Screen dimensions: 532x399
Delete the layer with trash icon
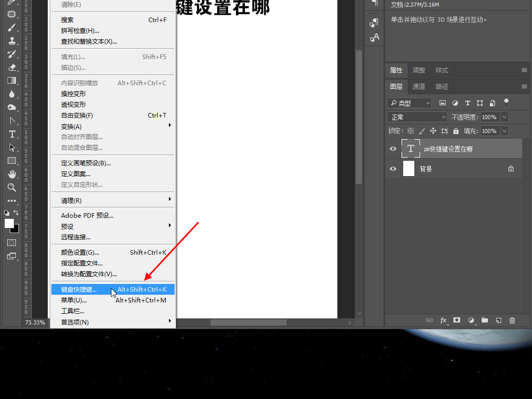tap(512, 320)
